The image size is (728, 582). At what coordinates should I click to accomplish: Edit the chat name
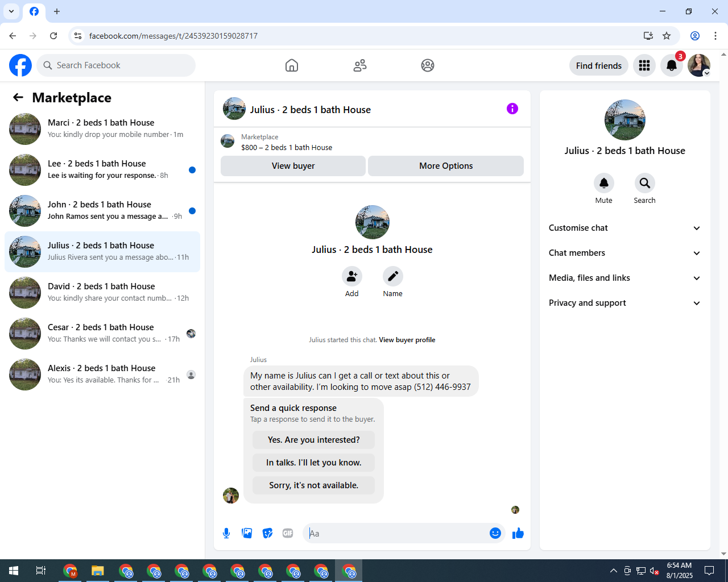[x=393, y=276]
